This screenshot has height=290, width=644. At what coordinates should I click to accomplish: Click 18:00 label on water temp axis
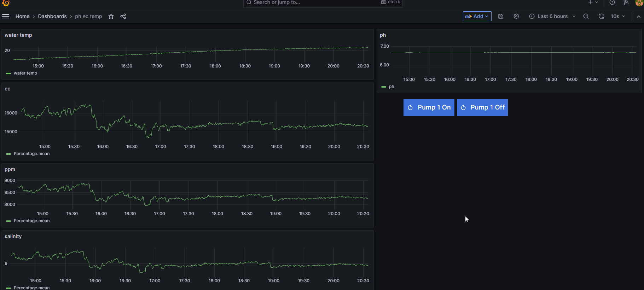tap(215, 66)
